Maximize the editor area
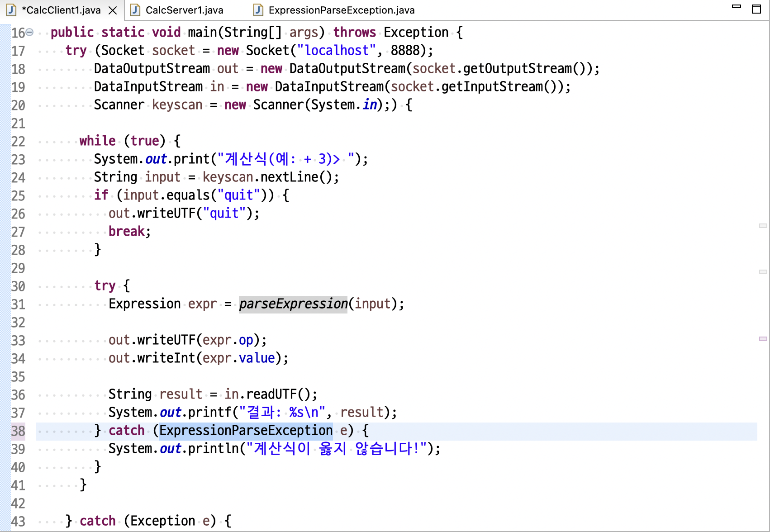 [756, 9]
